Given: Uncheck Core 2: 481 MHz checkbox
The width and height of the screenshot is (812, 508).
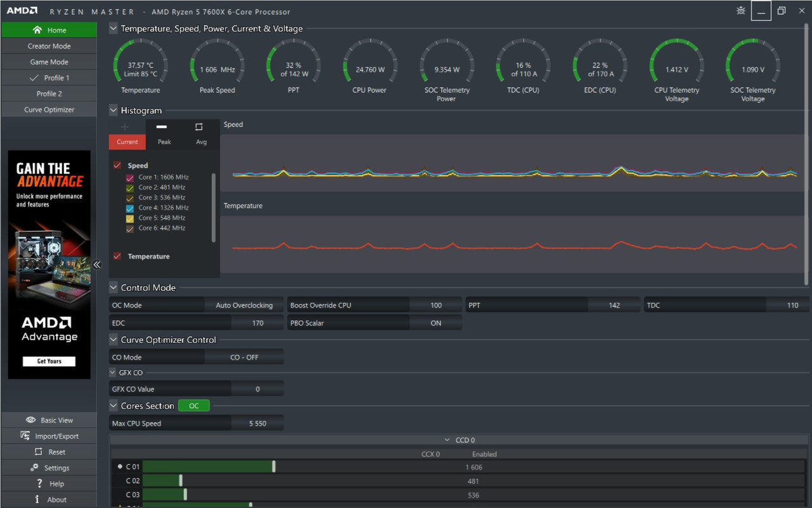Looking at the screenshot, I should 130,188.
